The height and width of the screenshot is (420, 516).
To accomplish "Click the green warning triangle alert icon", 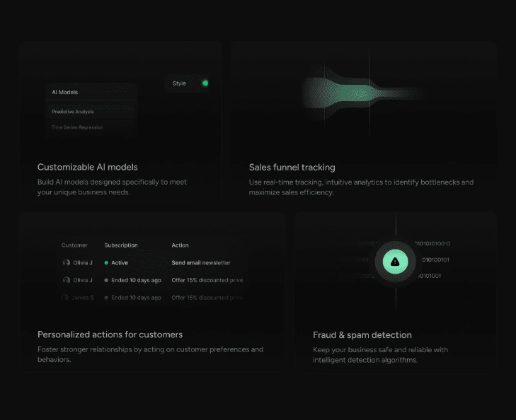I will point(395,262).
